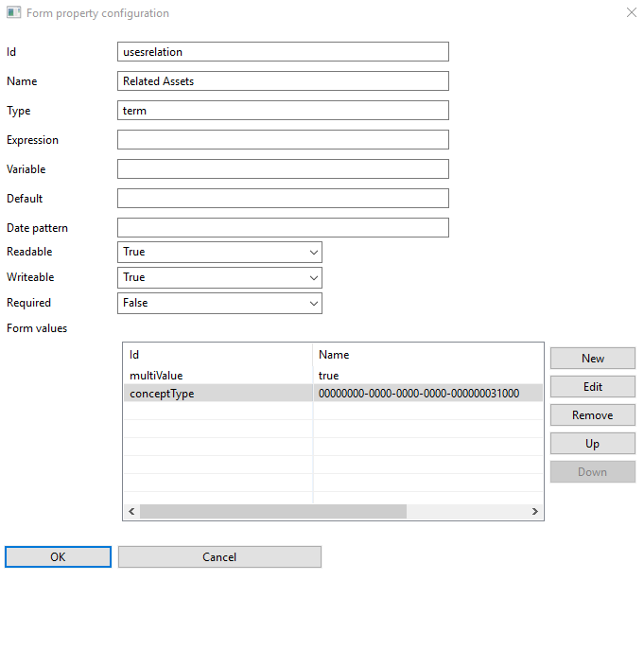Screen dimensions: 644x651
Task: Open the Readable dropdown
Action: click(x=219, y=252)
